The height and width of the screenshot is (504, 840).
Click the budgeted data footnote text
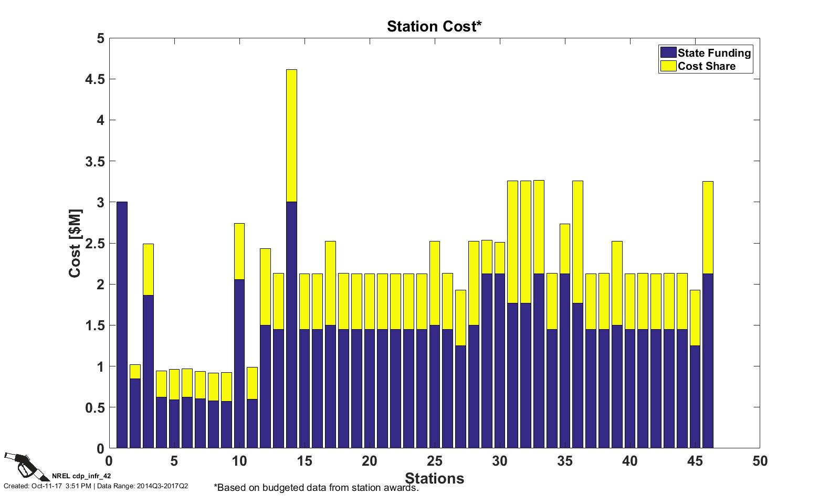point(316,488)
